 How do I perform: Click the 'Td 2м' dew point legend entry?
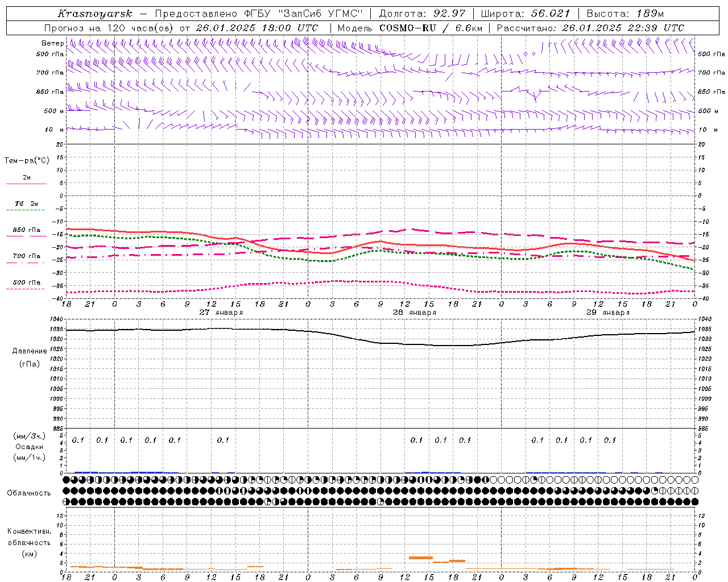[x=27, y=203]
